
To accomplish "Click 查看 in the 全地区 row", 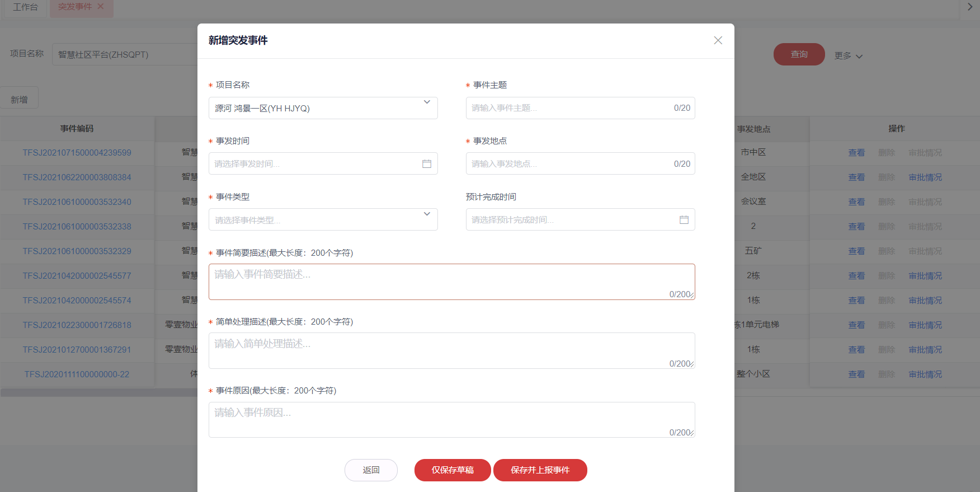I will point(856,177).
